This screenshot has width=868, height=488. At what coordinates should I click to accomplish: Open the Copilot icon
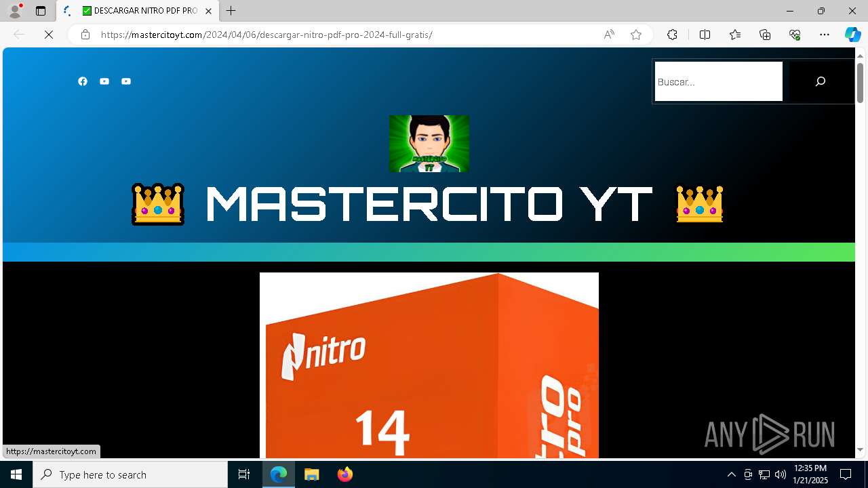click(x=852, y=35)
